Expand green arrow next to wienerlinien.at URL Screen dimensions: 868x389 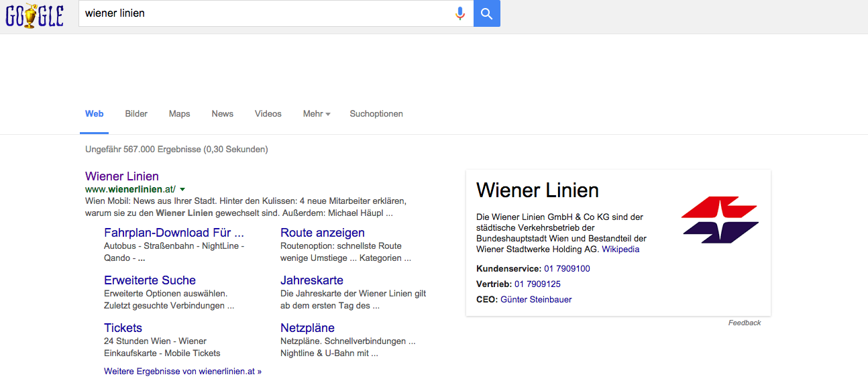pos(182,190)
